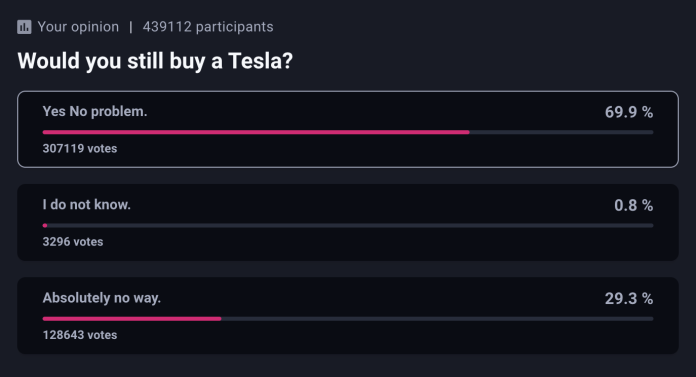
Task: Click the 69.9 % result figure
Action: (x=629, y=112)
